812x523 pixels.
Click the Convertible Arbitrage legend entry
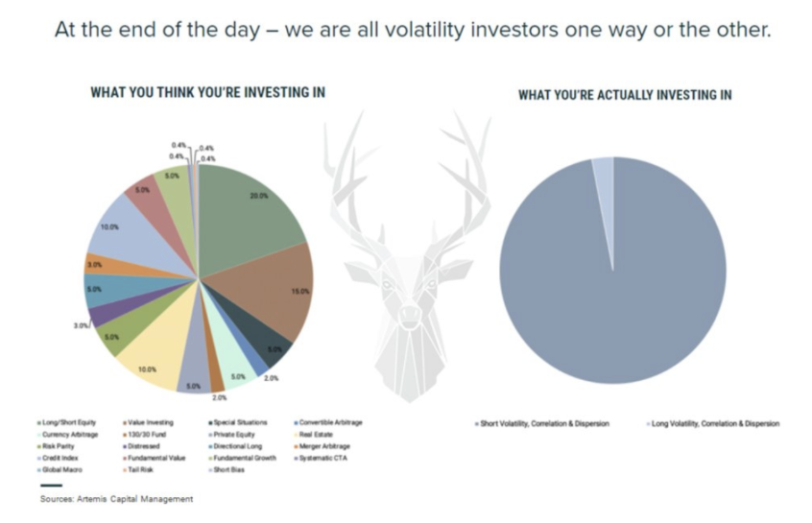click(x=328, y=422)
